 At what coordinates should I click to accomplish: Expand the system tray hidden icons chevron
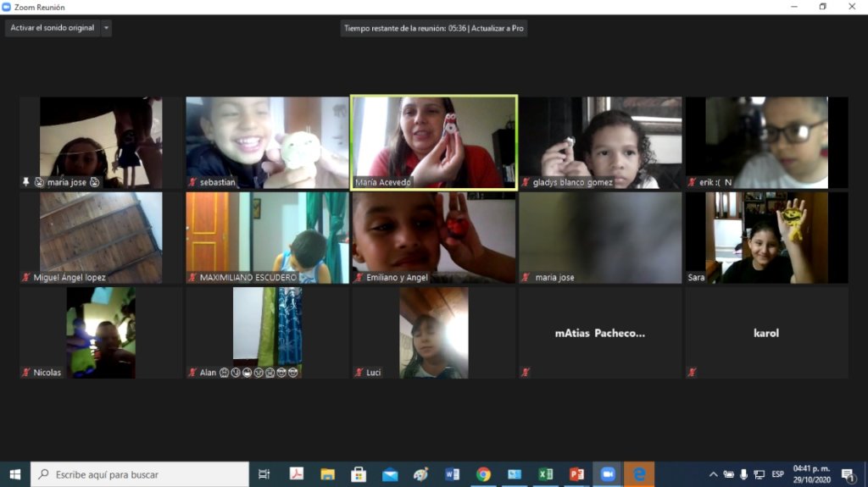713,474
